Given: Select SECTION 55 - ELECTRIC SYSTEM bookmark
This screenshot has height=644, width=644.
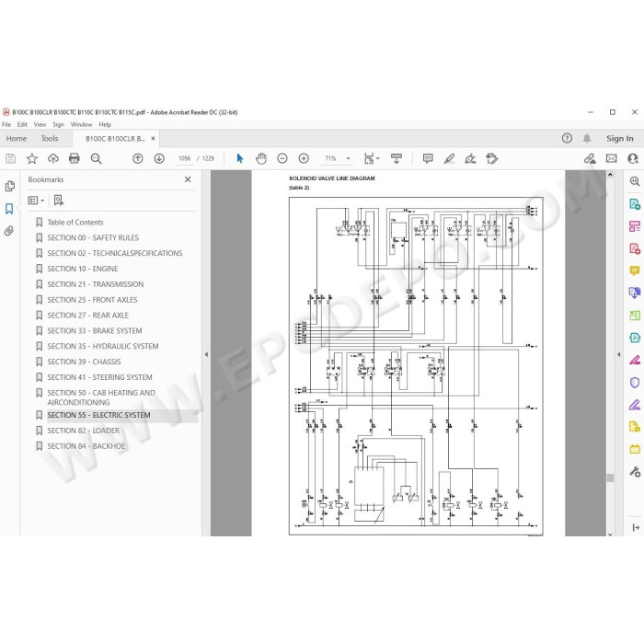Looking at the screenshot, I should point(98,415).
